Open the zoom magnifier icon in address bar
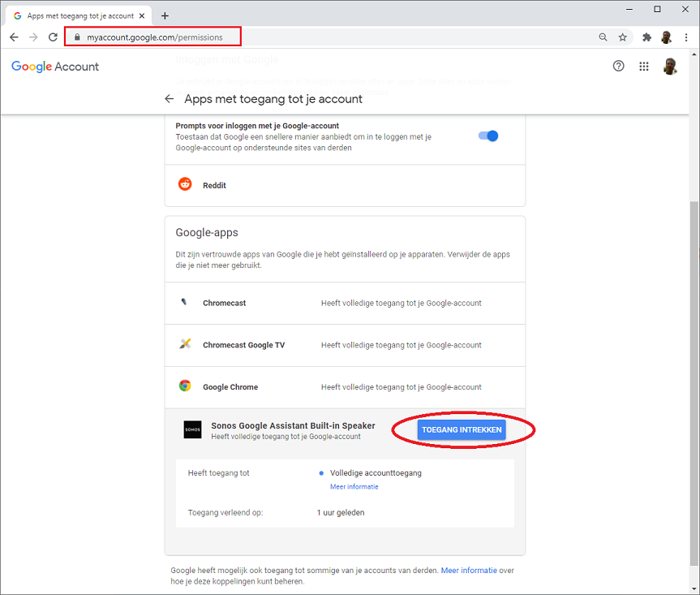This screenshot has height=595, width=700. click(603, 37)
